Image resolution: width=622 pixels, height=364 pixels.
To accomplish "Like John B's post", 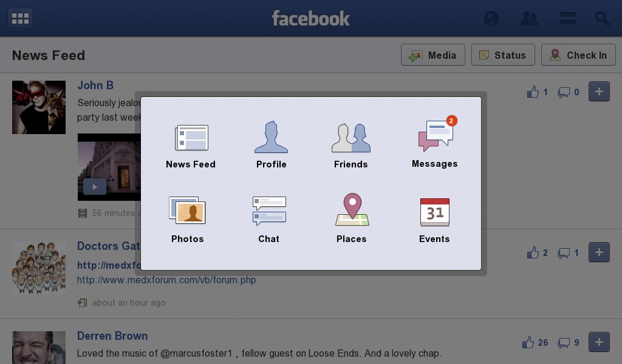I will click(x=538, y=92).
